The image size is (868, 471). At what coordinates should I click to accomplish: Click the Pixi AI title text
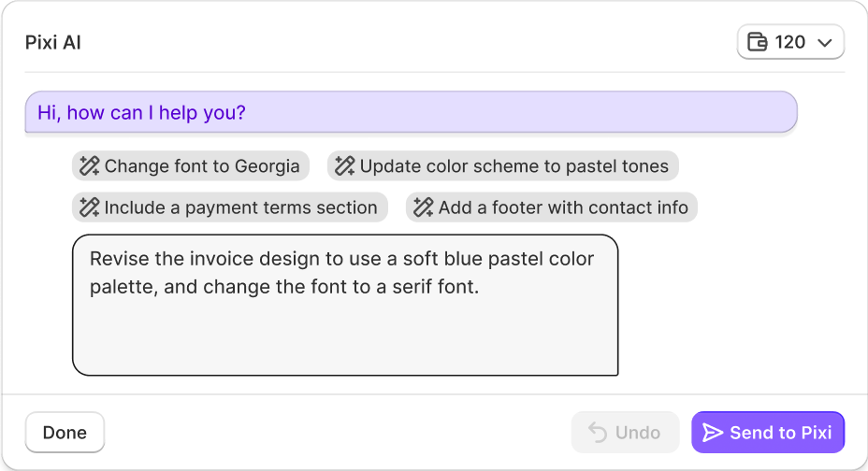click(53, 43)
